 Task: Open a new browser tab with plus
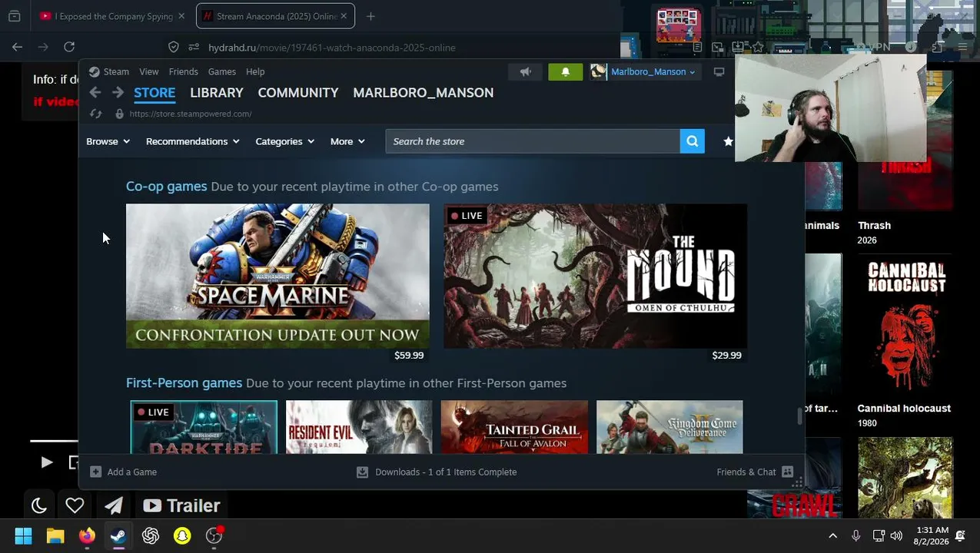(370, 16)
